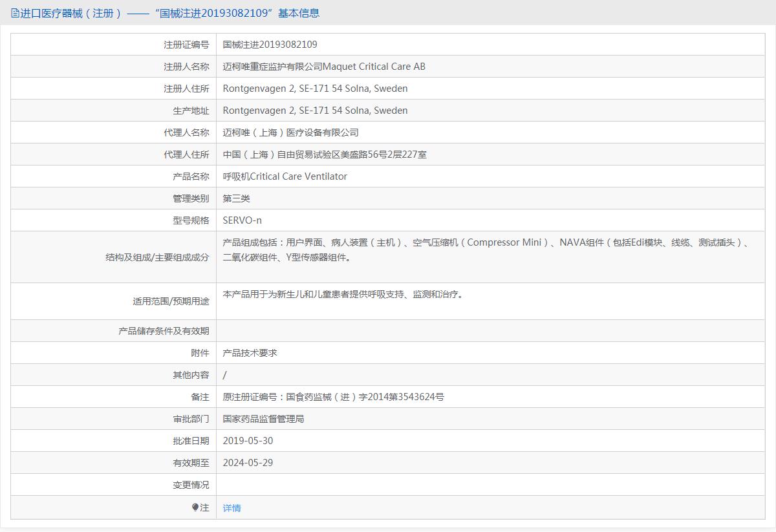The image size is (776, 532).
Task: Click the address 中国（上海）自由贸易试验区美盛路56号2层227室
Action: [325, 154]
